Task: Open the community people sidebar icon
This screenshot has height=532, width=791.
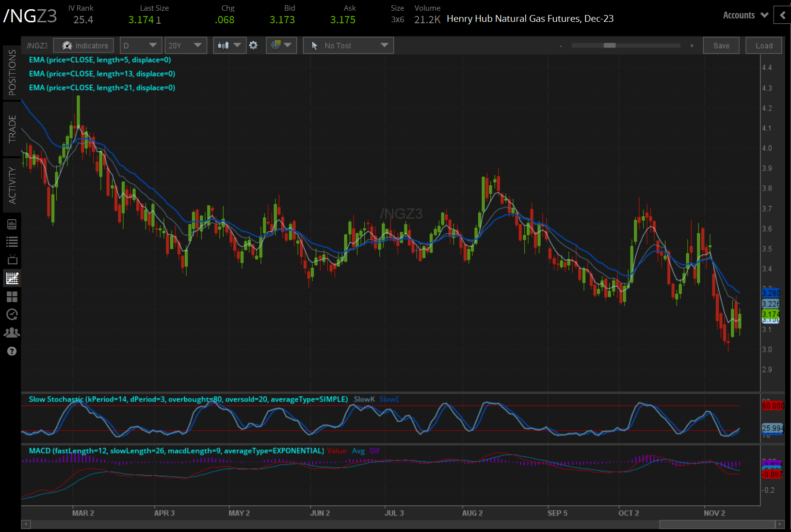Action: [x=12, y=333]
